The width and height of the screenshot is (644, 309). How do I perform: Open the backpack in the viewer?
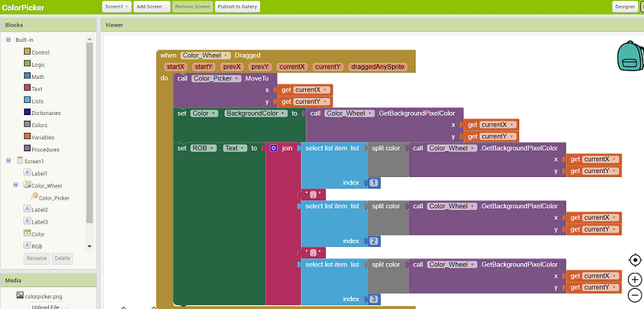coord(630,56)
